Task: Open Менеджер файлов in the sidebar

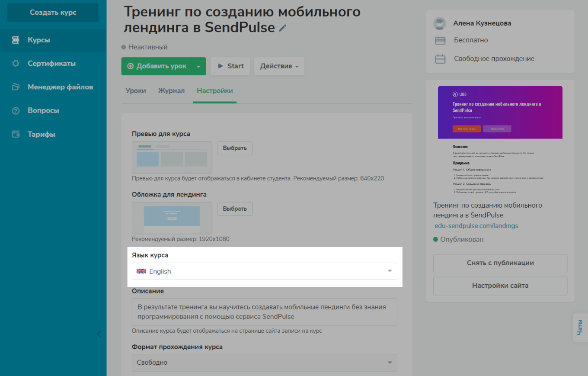Action: pos(53,87)
